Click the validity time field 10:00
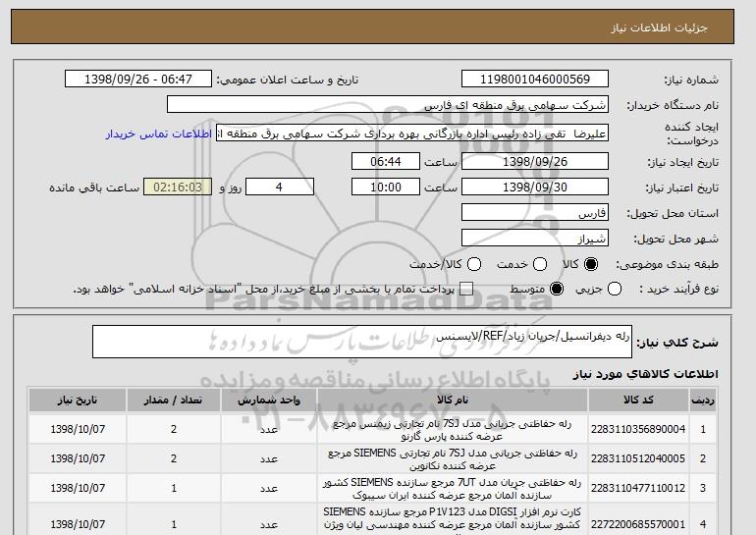Image resolution: width=756 pixels, height=535 pixels. [386, 187]
